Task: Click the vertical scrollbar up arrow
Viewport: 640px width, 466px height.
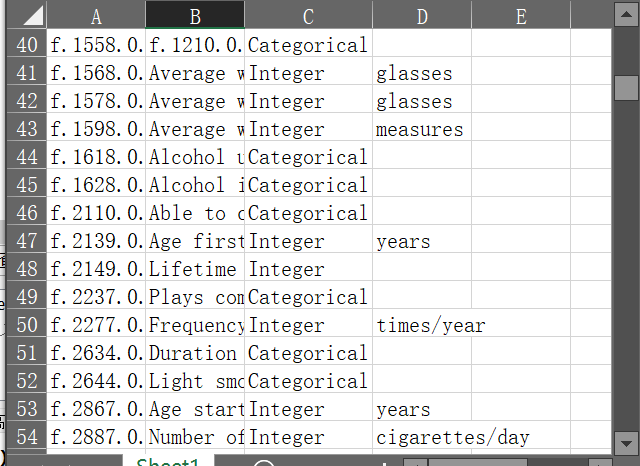Action: click(x=626, y=14)
